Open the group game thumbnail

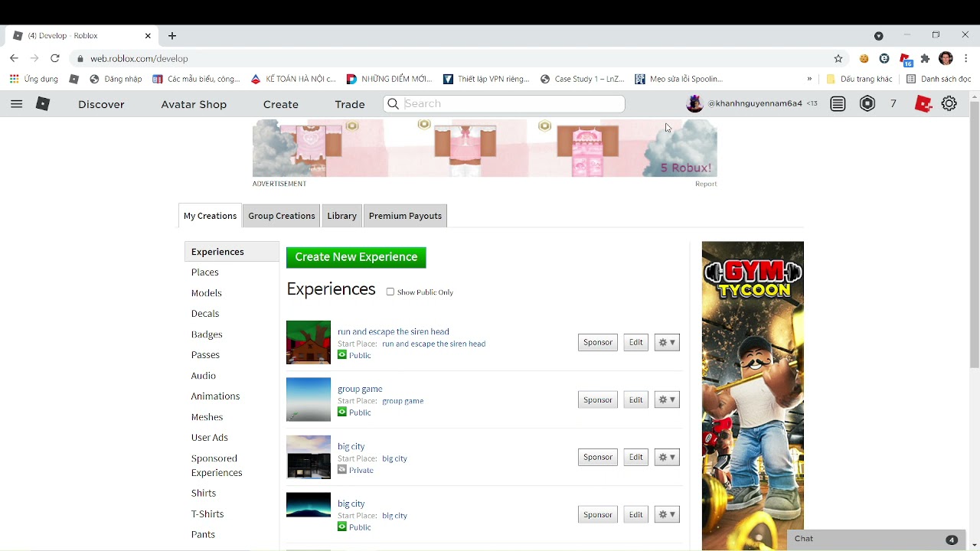click(309, 399)
